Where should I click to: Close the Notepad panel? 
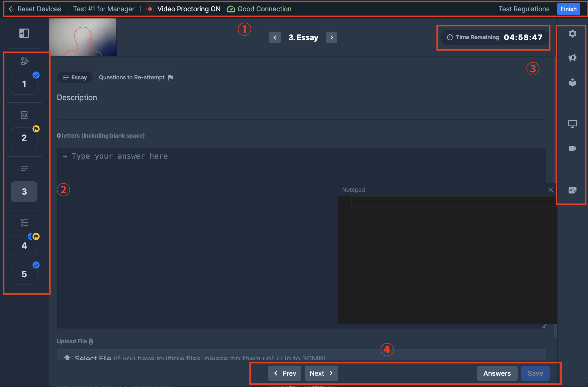pos(550,190)
